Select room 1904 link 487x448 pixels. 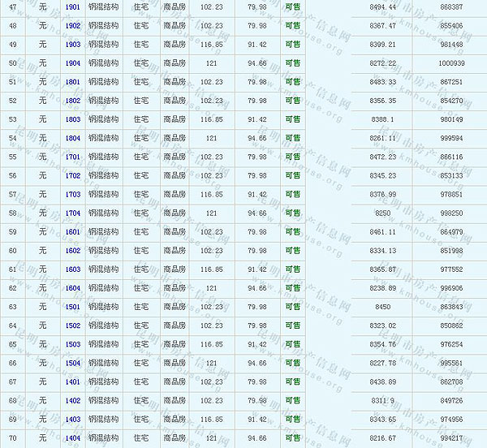tap(73, 62)
